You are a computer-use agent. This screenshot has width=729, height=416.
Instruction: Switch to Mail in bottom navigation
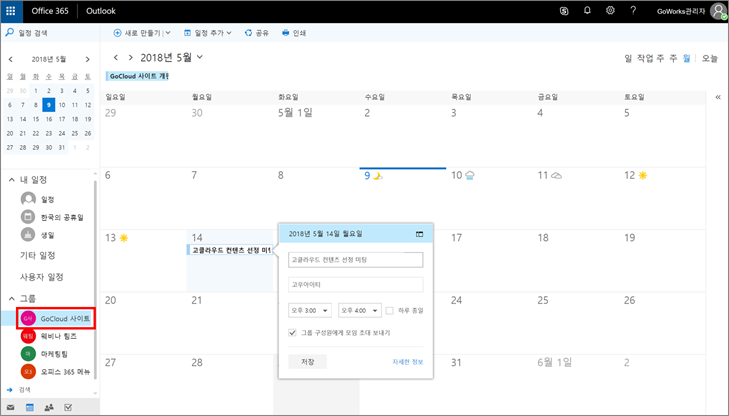(x=11, y=408)
